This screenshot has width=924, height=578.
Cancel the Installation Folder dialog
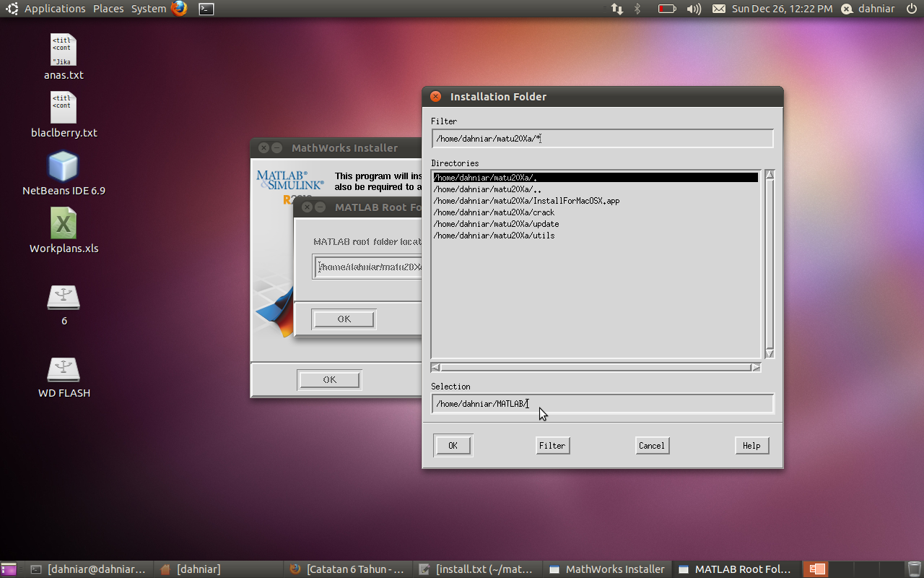click(652, 446)
